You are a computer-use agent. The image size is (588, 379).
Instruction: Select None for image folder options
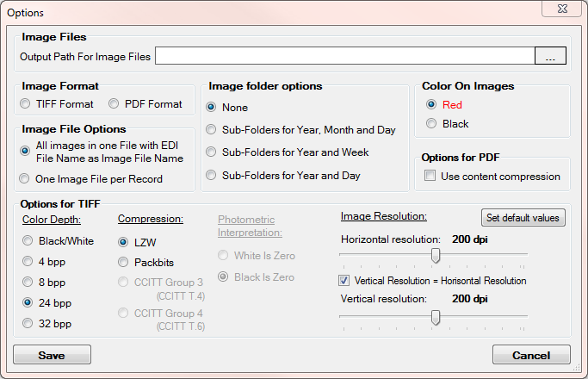click(211, 108)
